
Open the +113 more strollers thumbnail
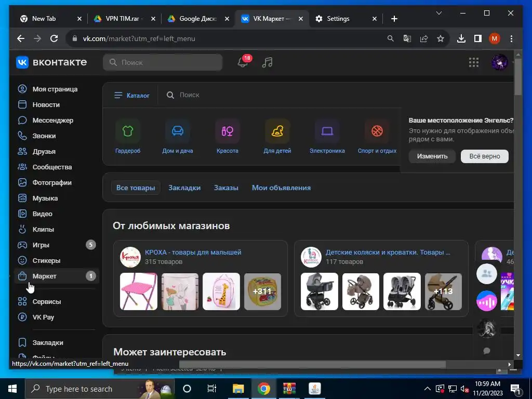[443, 291]
